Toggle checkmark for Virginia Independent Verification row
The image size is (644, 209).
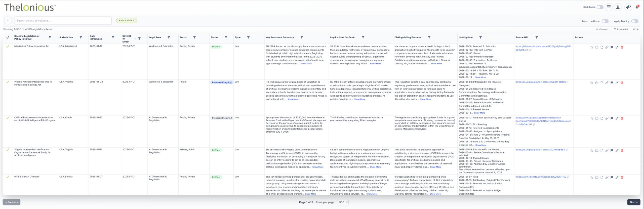(8, 150)
